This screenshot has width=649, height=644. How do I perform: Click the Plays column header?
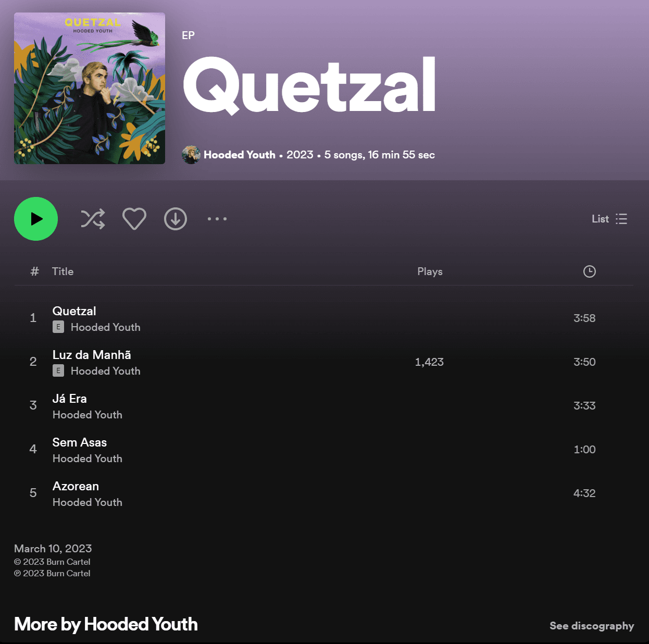(x=430, y=271)
